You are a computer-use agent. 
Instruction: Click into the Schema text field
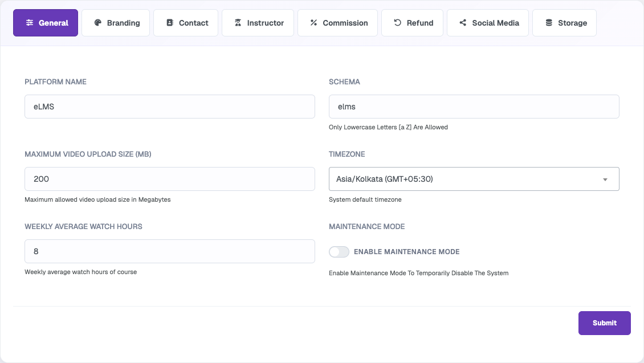[x=474, y=107]
